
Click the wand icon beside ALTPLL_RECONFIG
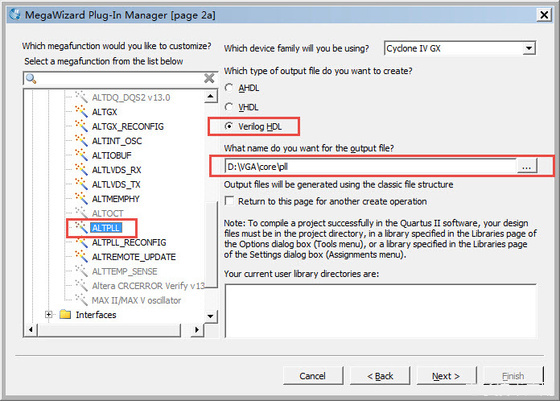click(x=81, y=242)
